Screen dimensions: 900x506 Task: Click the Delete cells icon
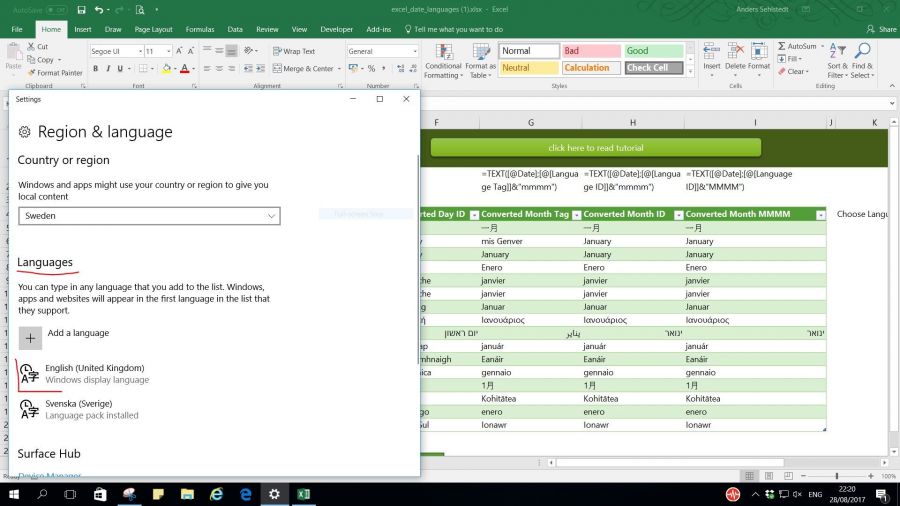pyautogui.click(x=735, y=51)
